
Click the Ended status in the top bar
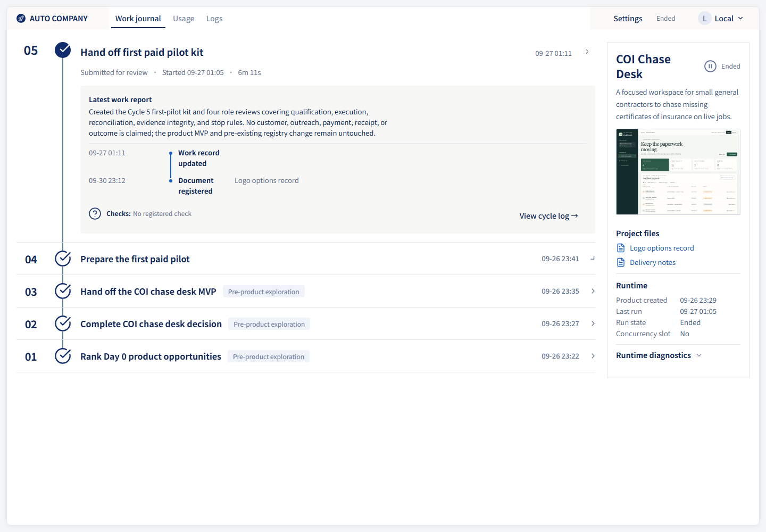coord(665,19)
